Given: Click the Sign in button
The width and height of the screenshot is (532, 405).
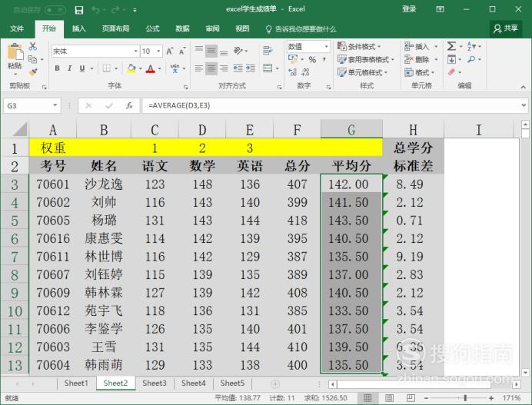Looking at the screenshot, I should 409,9.
